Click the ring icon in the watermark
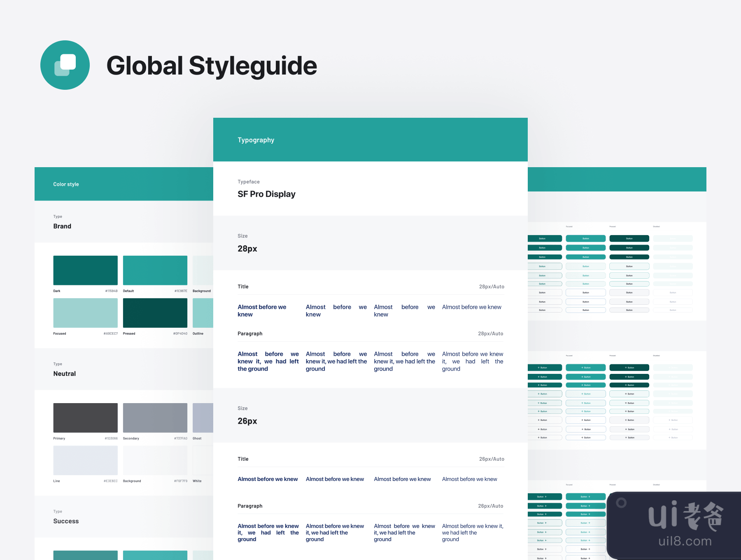741x560 pixels. [x=621, y=502]
